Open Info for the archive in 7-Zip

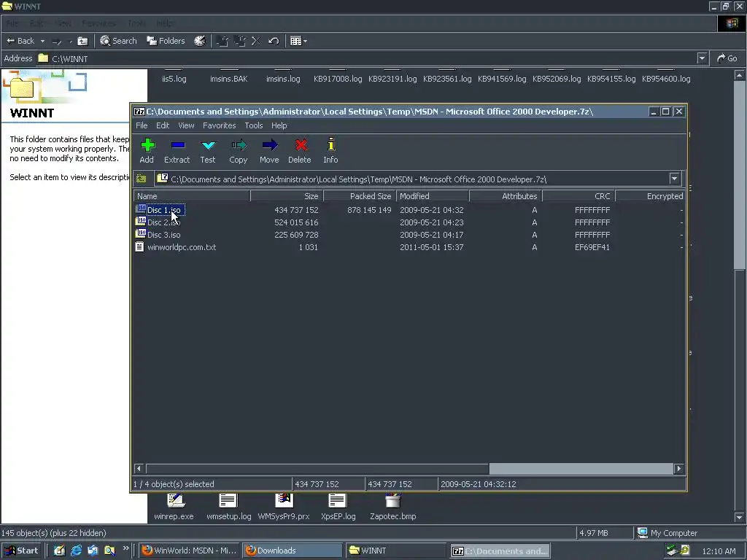pyautogui.click(x=330, y=150)
